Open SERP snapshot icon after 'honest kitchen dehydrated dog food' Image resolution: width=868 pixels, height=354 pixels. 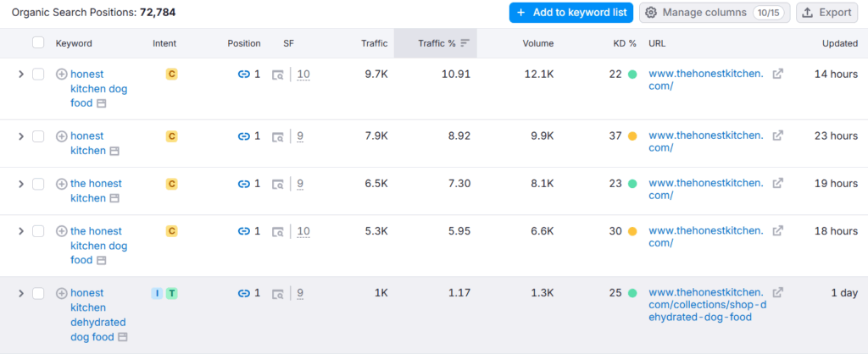click(122, 337)
